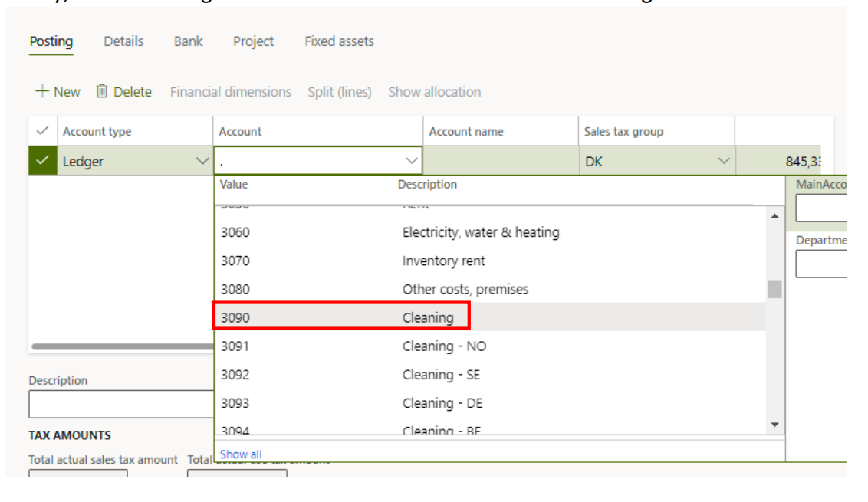Expand the Sales tax group DK dropdown
The height and width of the screenshot is (502, 868).
coord(722,161)
